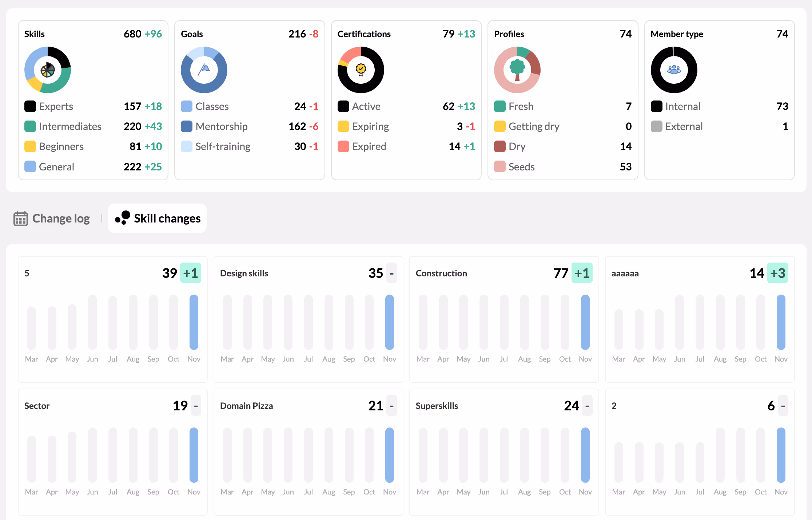Viewport: 812px width, 520px height.
Task: Click the Mentorship legend label
Action: pyautogui.click(x=221, y=126)
